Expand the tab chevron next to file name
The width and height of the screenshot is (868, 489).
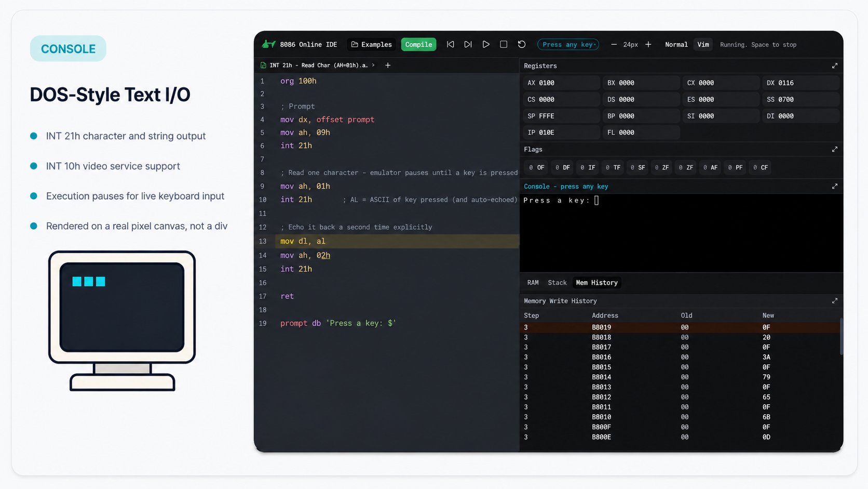click(x=373, y=65)
